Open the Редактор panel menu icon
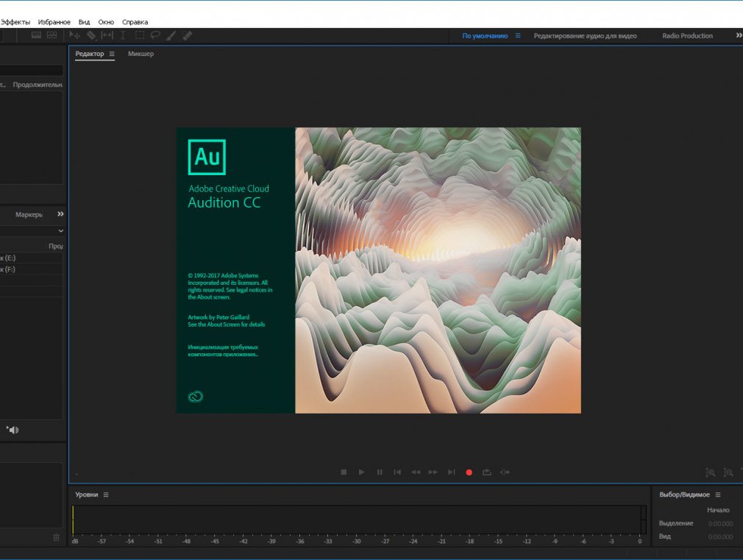 tap(112, 54)
